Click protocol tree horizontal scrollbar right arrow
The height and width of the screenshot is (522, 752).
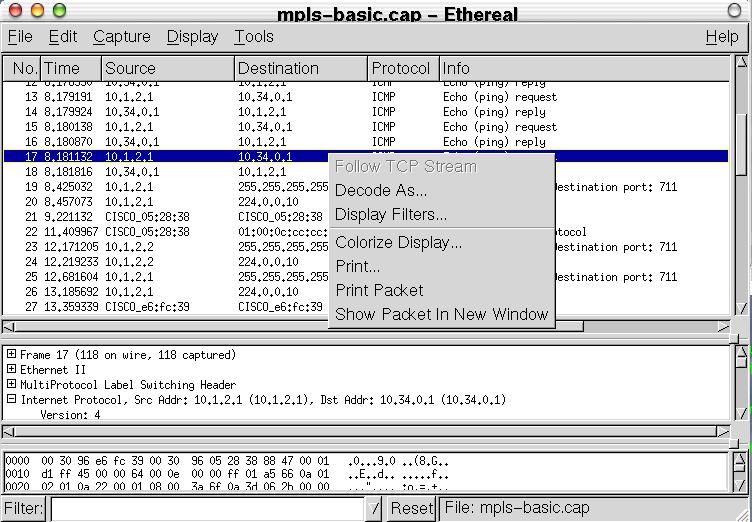point(723,431)
